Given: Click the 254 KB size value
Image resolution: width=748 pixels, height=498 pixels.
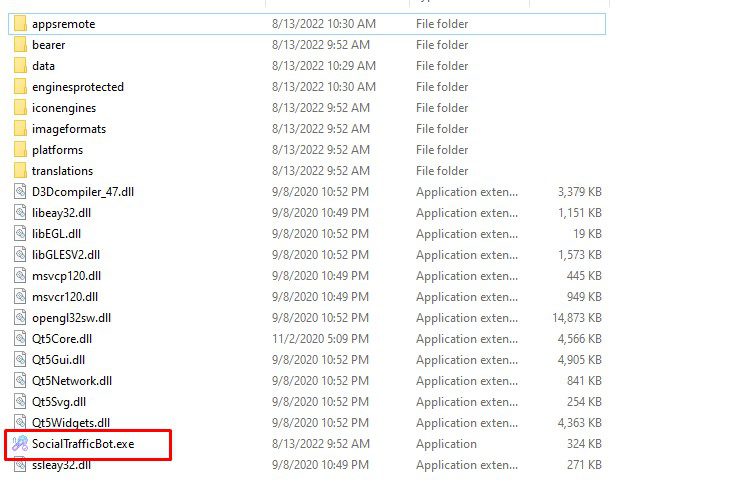Looking at the screenshot, I should [x=584, y=402].
